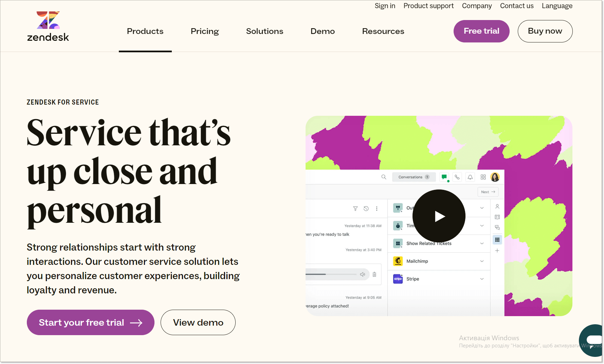Click the notification bell icon

(470, 177)
